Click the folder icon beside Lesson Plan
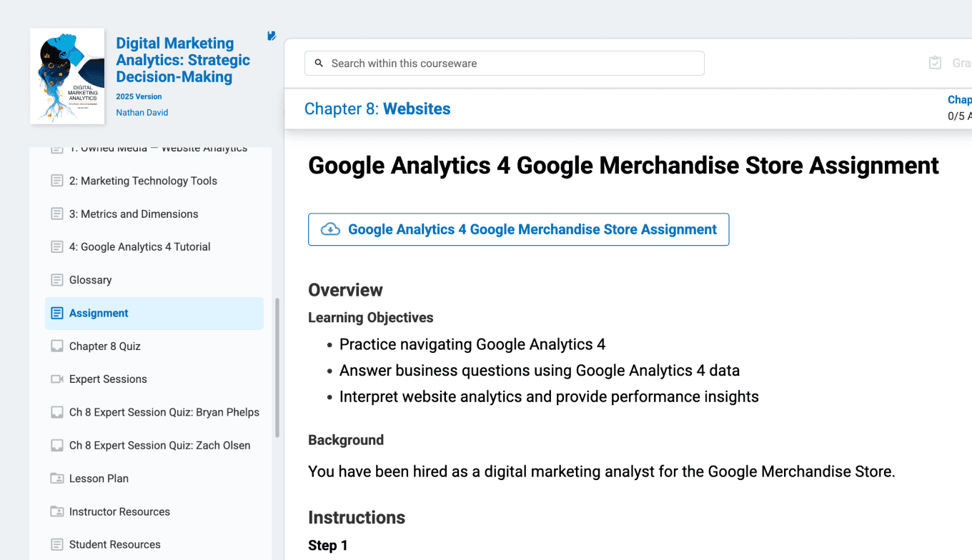This screenshot has width=972, height=560. (57, 479)
